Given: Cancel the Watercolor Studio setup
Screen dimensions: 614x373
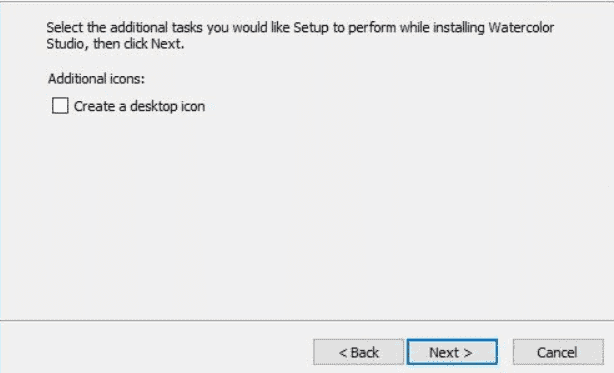Looking at the screenshot, I should [x=558, y=352].
